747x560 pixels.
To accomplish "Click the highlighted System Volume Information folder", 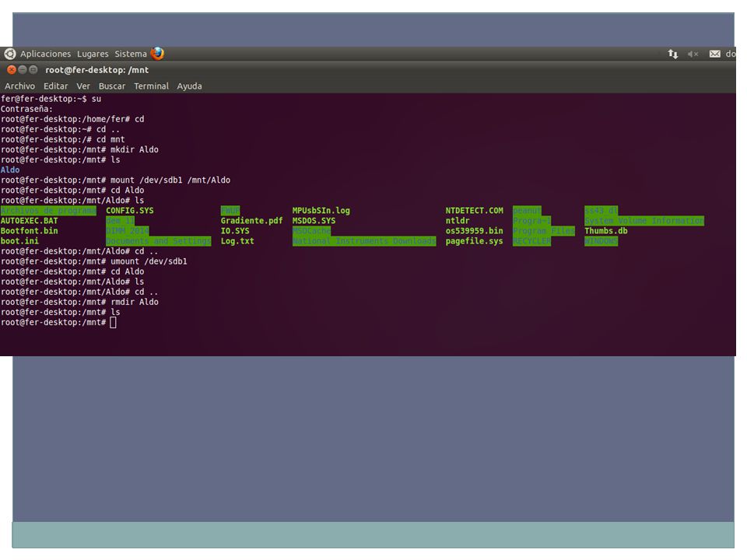I will point(644,221).
